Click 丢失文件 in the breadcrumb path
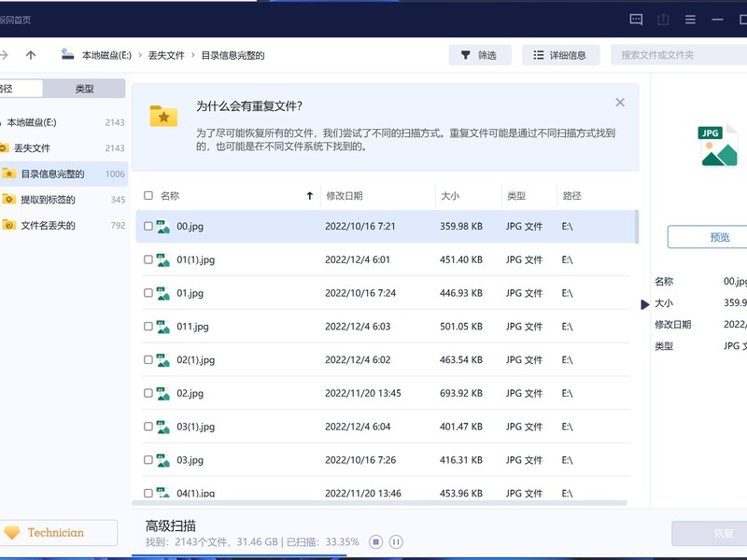 pos(166,55)
